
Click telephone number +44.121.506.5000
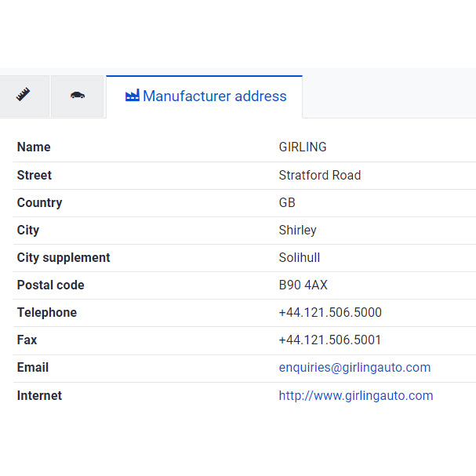click(x=330, y=313)
